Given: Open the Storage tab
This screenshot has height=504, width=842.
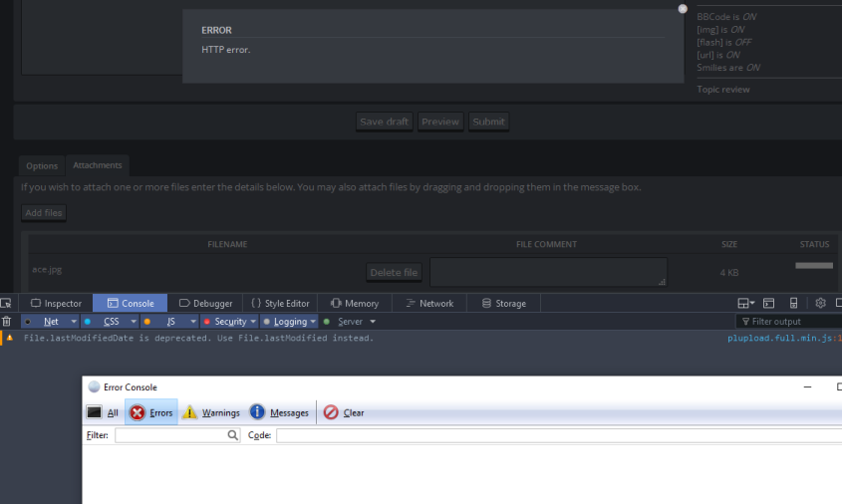Looking at the screenshot, I should (503, 303).
